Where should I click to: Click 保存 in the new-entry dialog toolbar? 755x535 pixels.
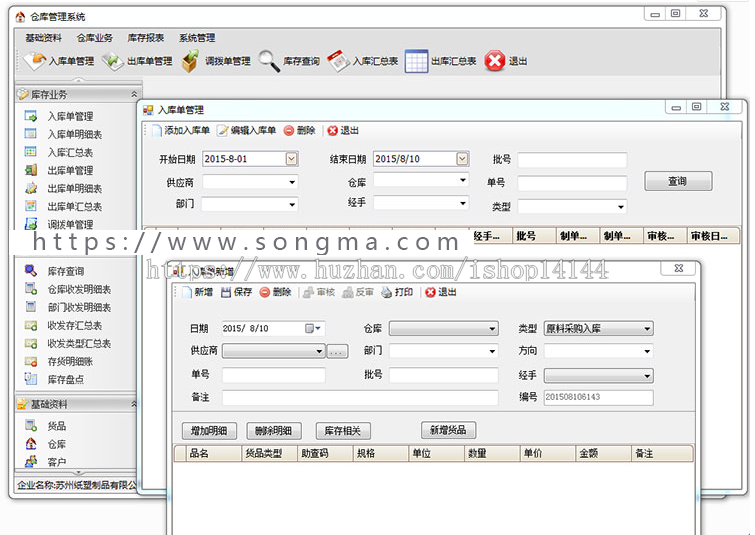pos(237,292)
